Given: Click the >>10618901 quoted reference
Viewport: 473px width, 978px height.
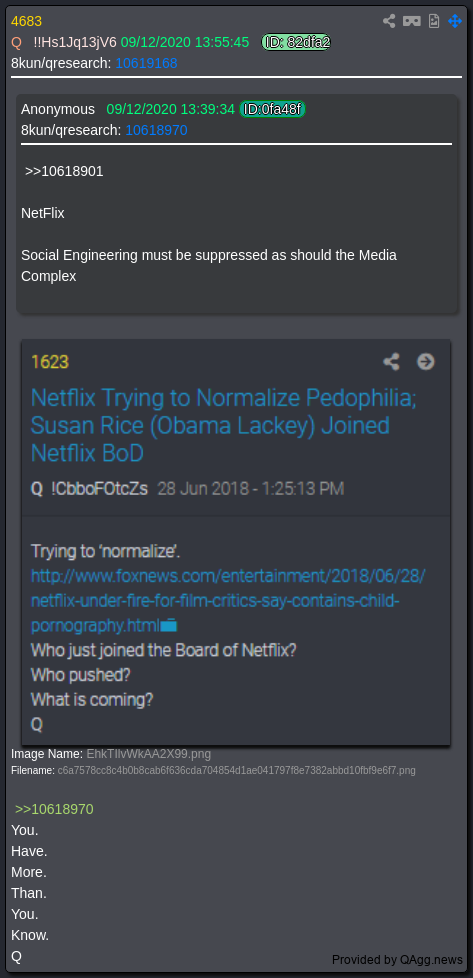Looking at the screenshot, I should pyautogui.click(x=64, y=172).
